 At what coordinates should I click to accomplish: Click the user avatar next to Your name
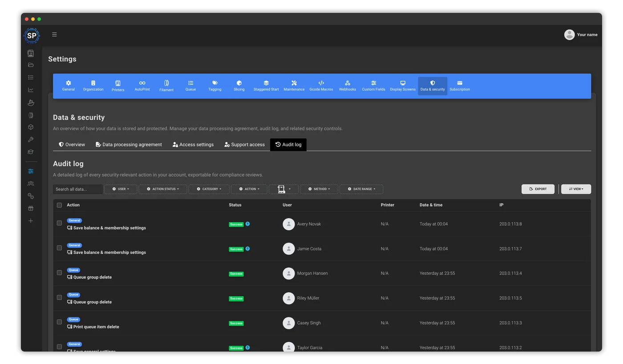point(569,35)
